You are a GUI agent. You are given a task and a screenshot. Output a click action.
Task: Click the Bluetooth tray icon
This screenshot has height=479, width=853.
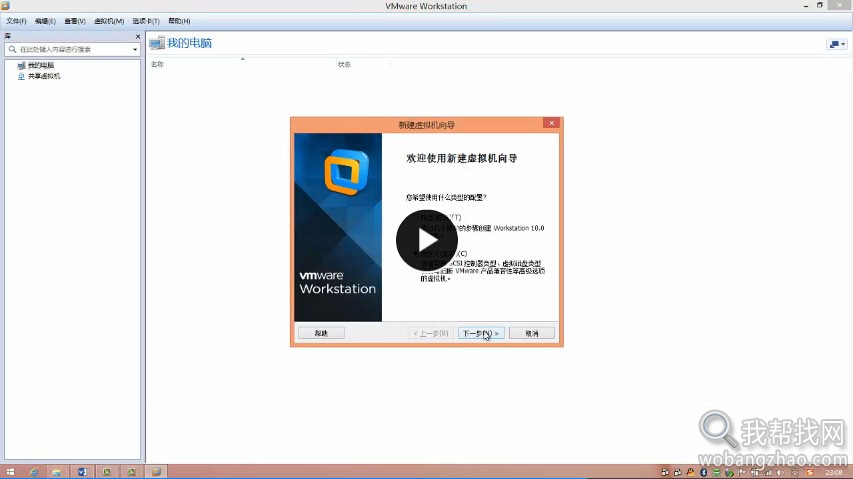703,472
